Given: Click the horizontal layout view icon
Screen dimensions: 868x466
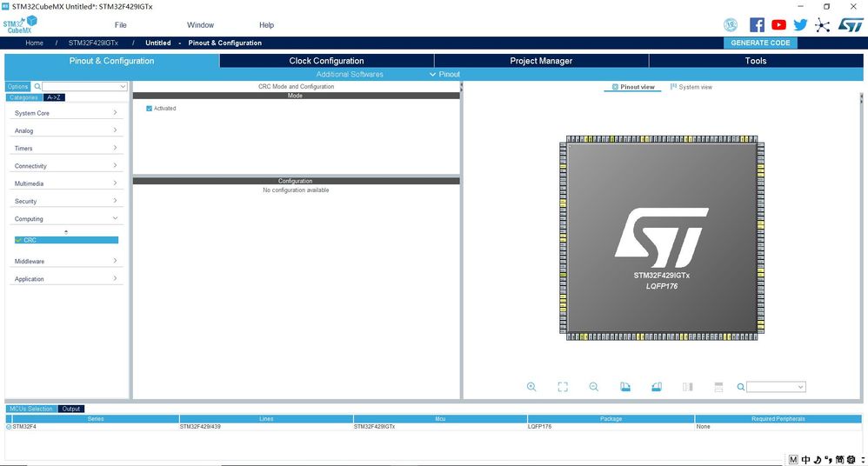Looking at the screenshot, I should (718, 387).
